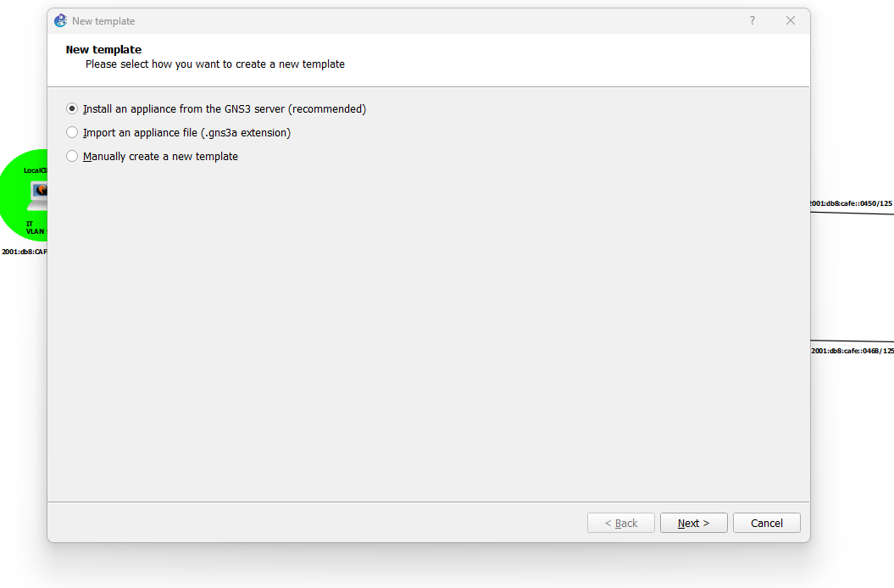Click the IT VLAN text on the node
The image size is (894, 588).
(x=30, y=226)
